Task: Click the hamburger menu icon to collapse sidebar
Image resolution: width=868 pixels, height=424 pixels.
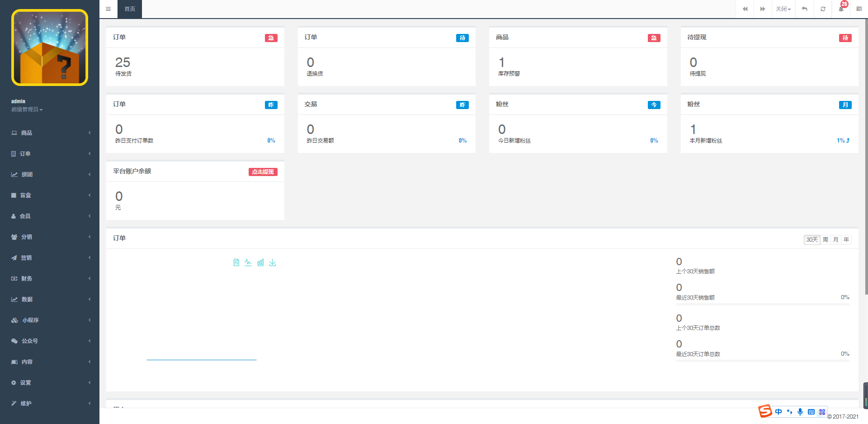Action: [108, 9]
